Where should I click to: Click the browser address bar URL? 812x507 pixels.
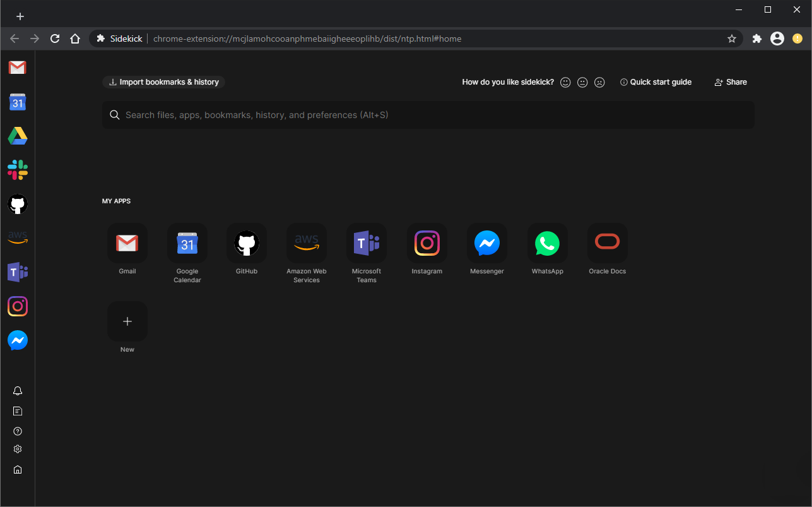coord(307,39)
